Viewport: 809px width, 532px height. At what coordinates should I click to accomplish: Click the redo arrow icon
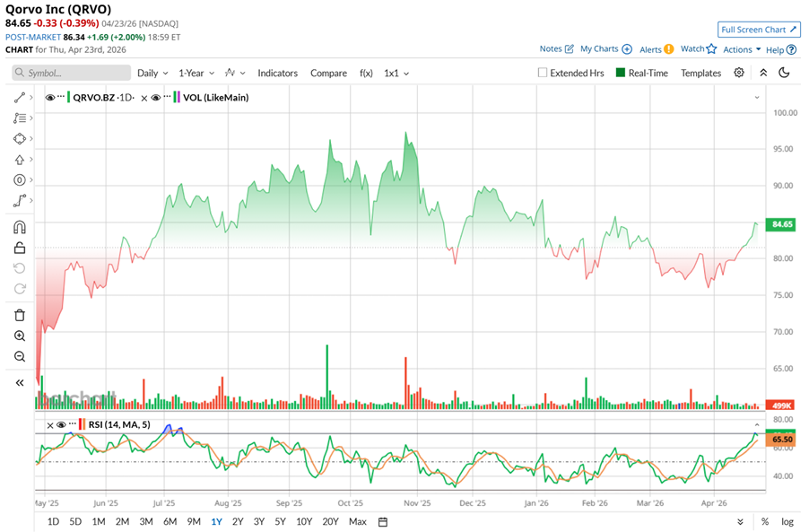coord(20,289)
